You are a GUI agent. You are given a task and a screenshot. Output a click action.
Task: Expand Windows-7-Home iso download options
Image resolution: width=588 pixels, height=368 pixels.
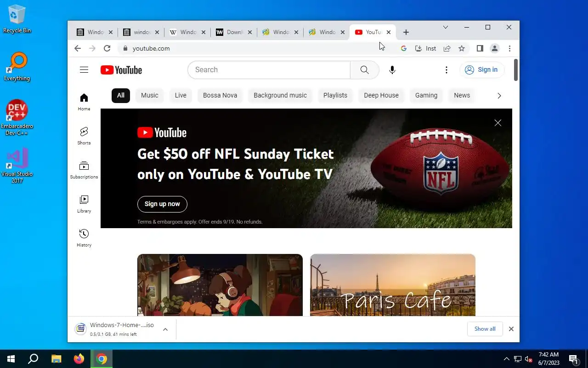[x=165, y=329]
